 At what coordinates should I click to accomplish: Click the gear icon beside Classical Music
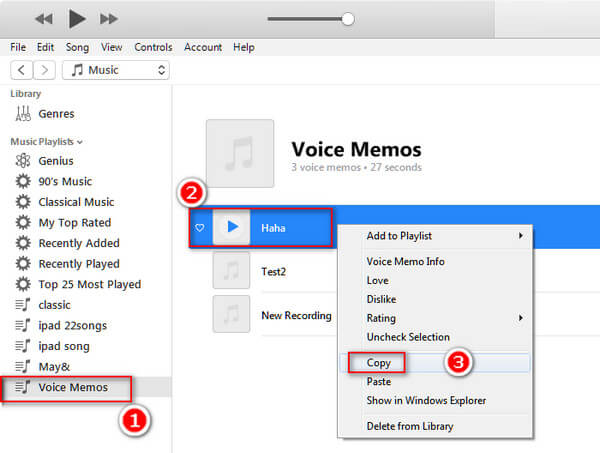(23, 202)
